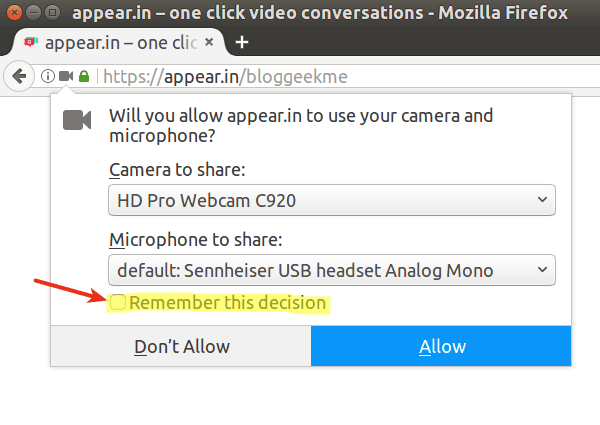This screenshot has height=425, width=600.
Task: Close the appear.in tab
Action: 209,42
